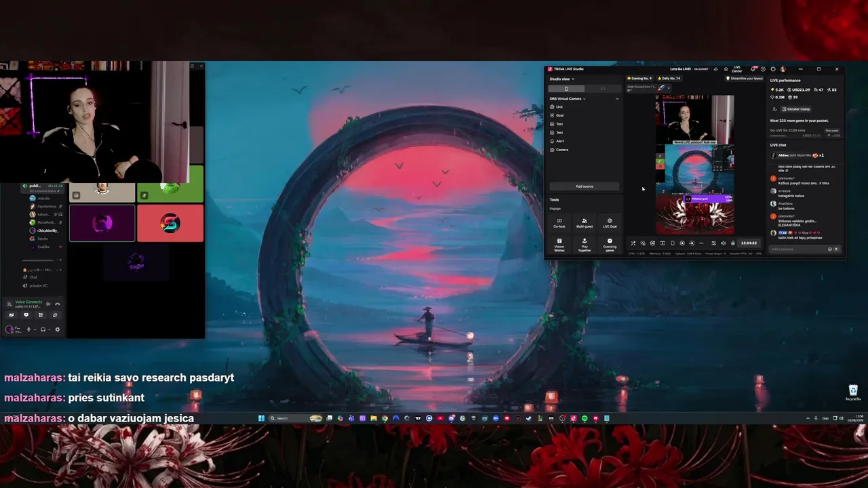Open the LIVE Goal tool
The image size is (868, 488).
click(x=610, y=222)
